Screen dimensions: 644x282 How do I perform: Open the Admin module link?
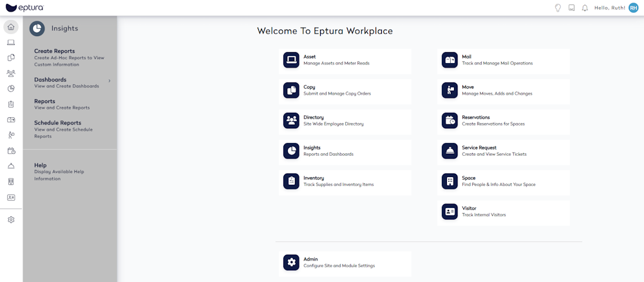[310, 259]
